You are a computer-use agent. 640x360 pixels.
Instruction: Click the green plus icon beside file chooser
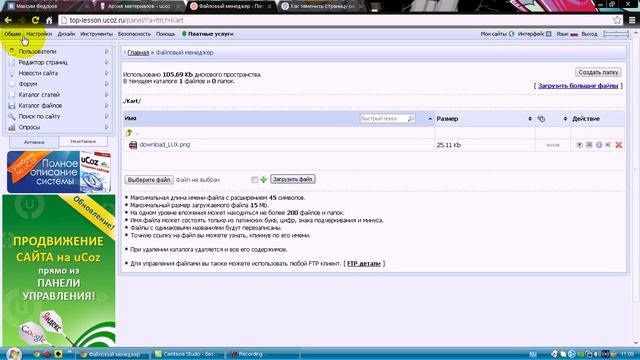coord(264,180)
